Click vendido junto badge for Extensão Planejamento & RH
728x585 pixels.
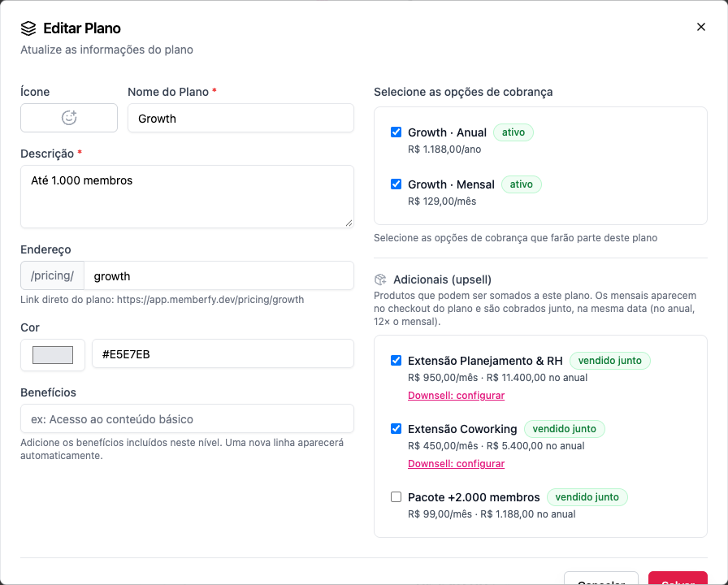(x=609, y=361)
